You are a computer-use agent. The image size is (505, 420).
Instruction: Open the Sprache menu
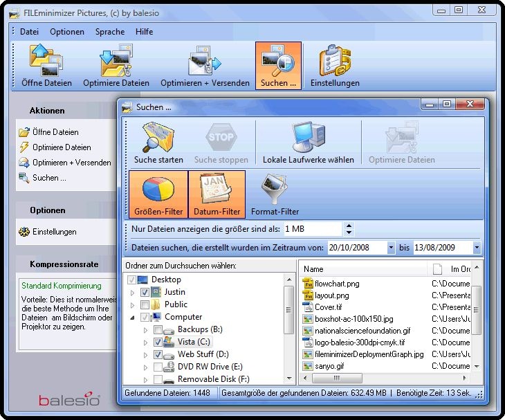pyautogui.click(x=110, y=32)
